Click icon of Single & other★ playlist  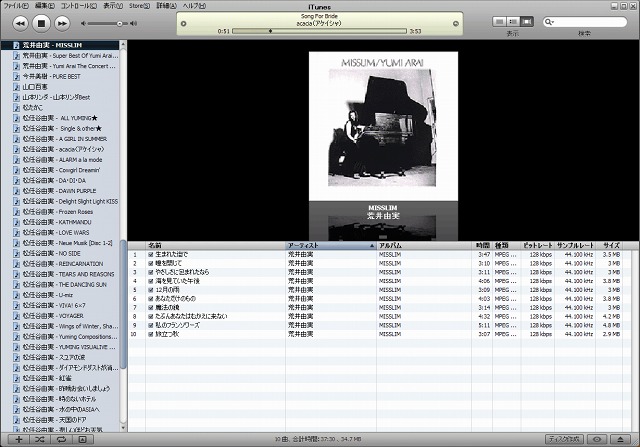point(16,128)
